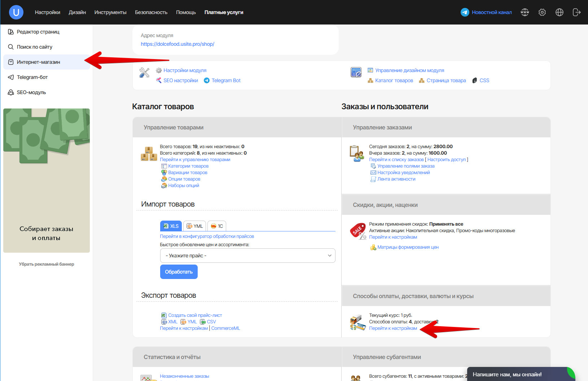Click Убрать рекламный баннер
Image resolution: width=588 pixels, height=381 pixels.
47,264
